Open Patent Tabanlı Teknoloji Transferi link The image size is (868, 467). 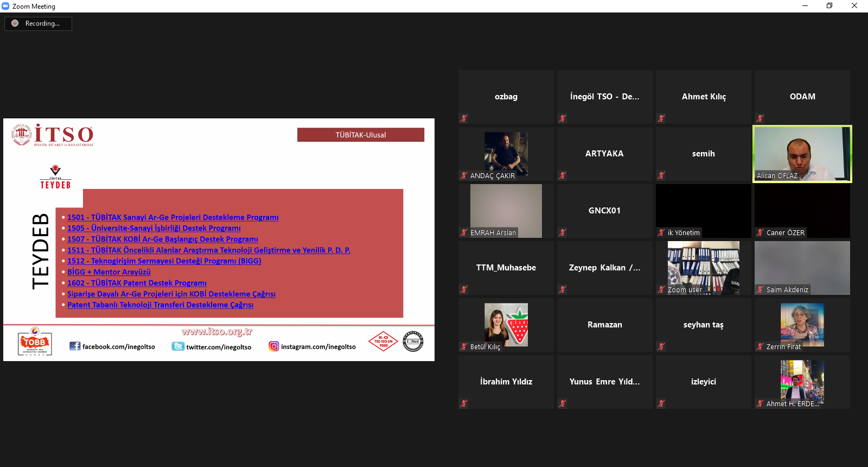click(x=160, y=305)
